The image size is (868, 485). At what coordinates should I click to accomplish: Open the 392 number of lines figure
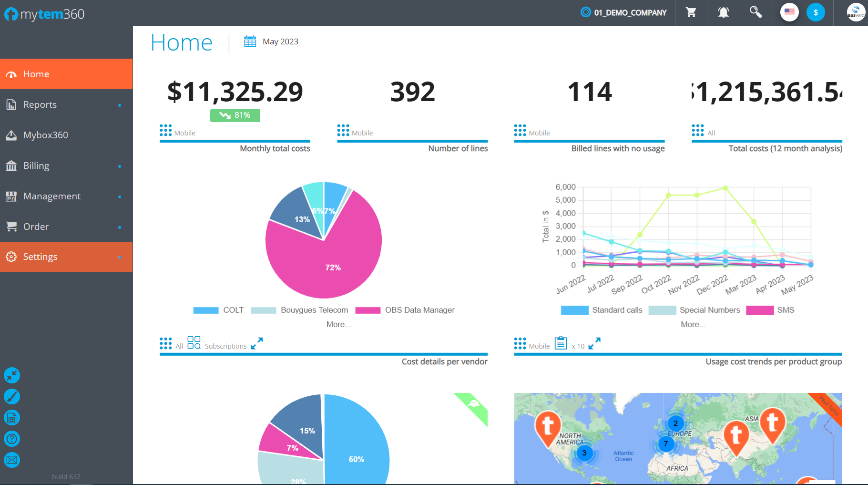(x=412, y=92)
